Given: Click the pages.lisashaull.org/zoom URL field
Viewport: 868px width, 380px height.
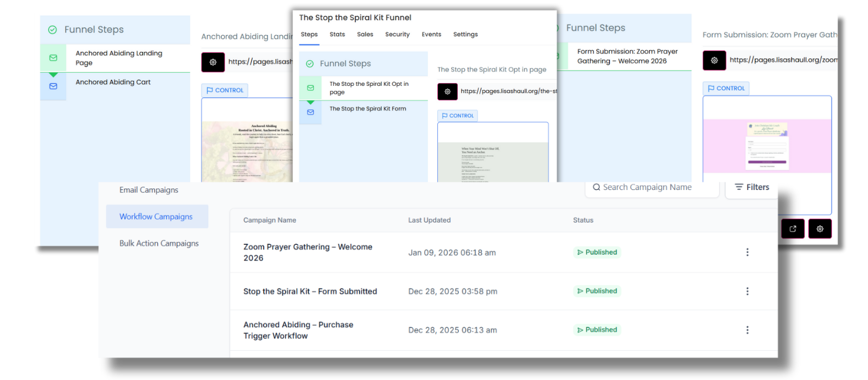Looking at the screenshot, I should click(x=783, y=60).
